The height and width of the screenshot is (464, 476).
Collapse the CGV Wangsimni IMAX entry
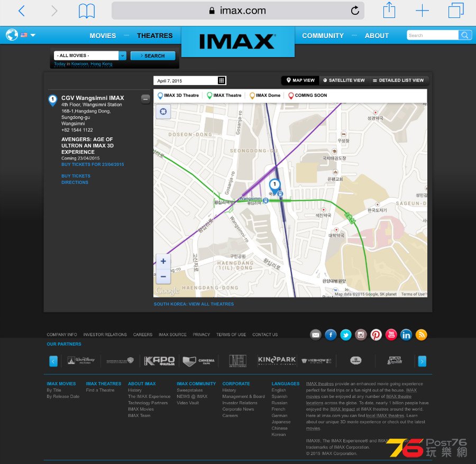(145, 99)
